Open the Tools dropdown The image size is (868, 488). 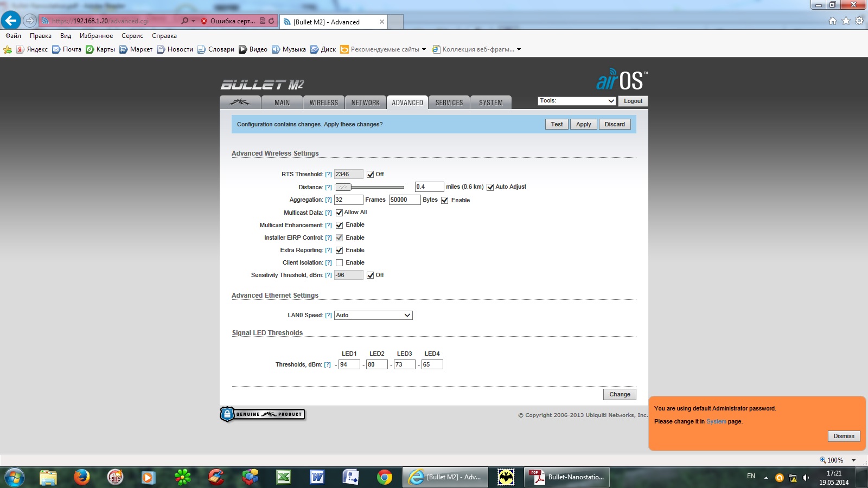(x=577, y=101)
